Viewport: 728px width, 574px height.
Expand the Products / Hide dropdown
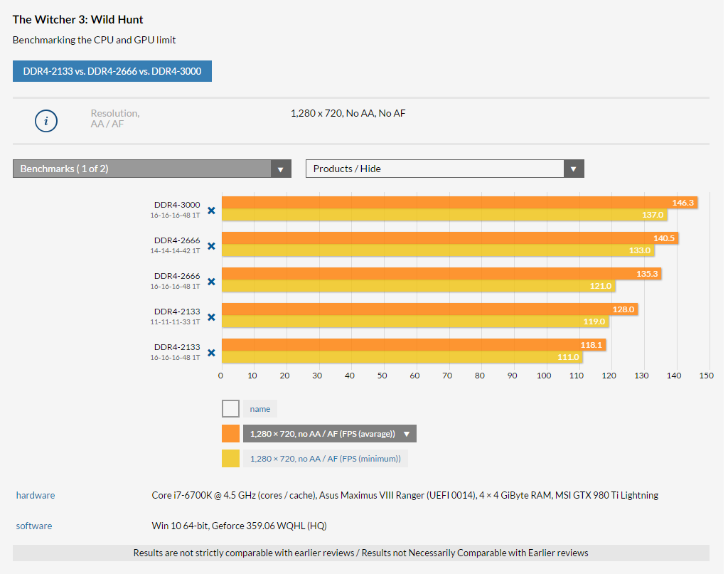tap(445, 169)
